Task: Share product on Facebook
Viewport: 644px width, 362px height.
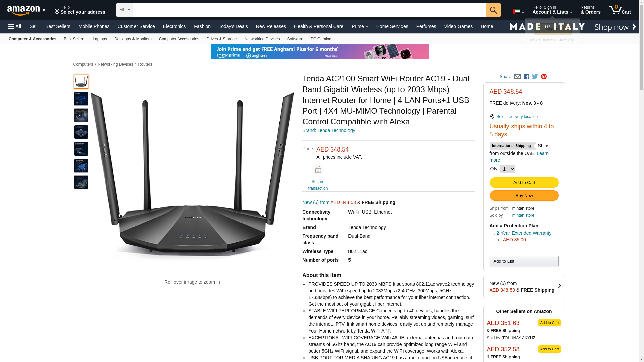Action: [x=526, y=77]
